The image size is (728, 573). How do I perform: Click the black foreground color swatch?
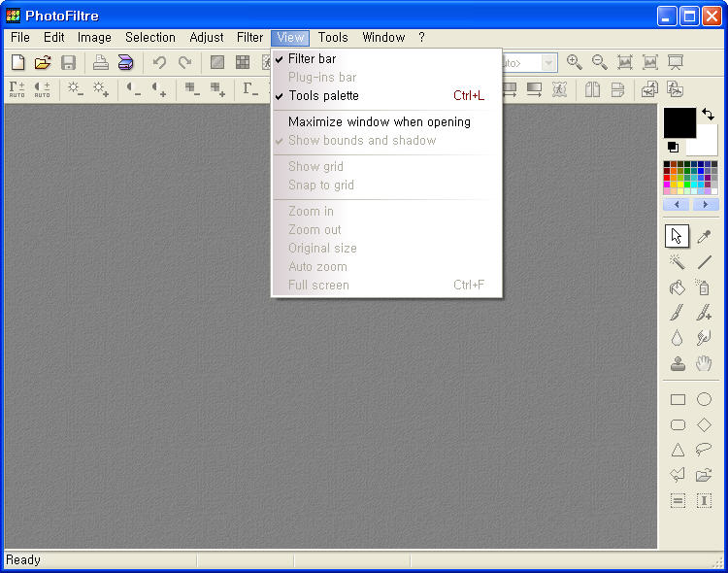[x=679, y=122]
